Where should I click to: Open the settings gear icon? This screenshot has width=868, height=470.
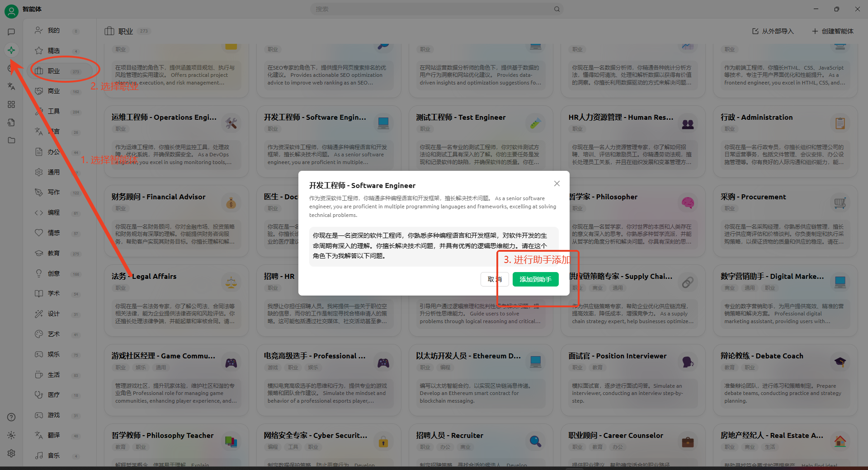pyautogui.click(x=11, y=453)
